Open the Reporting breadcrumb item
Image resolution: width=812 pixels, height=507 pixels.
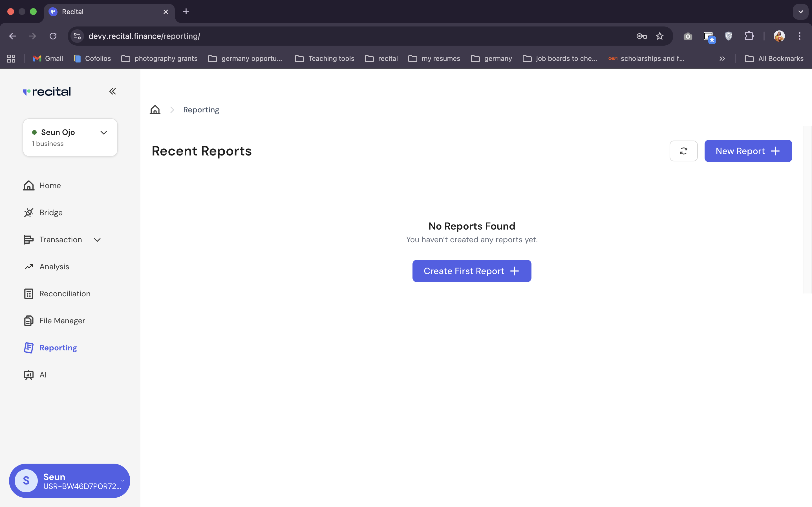point(201,109)
